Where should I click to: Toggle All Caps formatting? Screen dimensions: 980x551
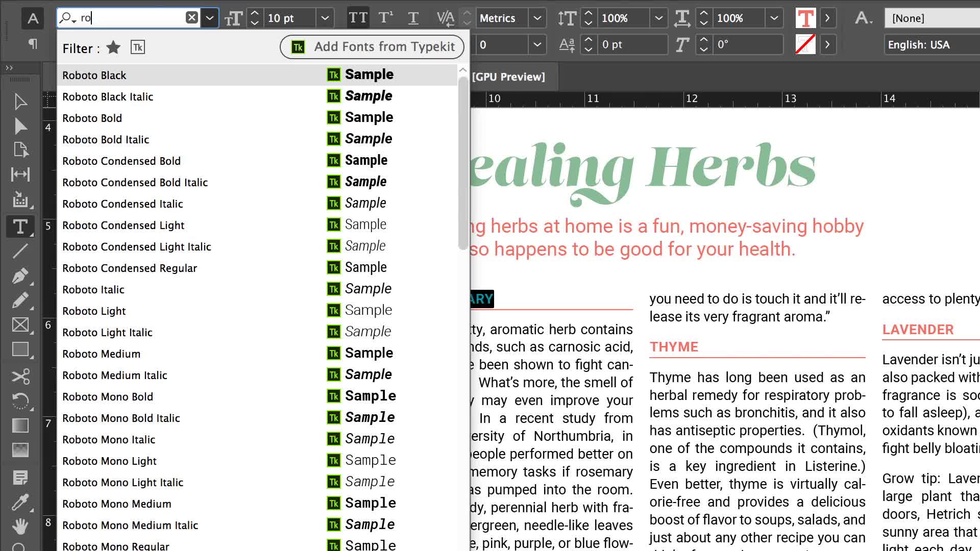(358, 18)
